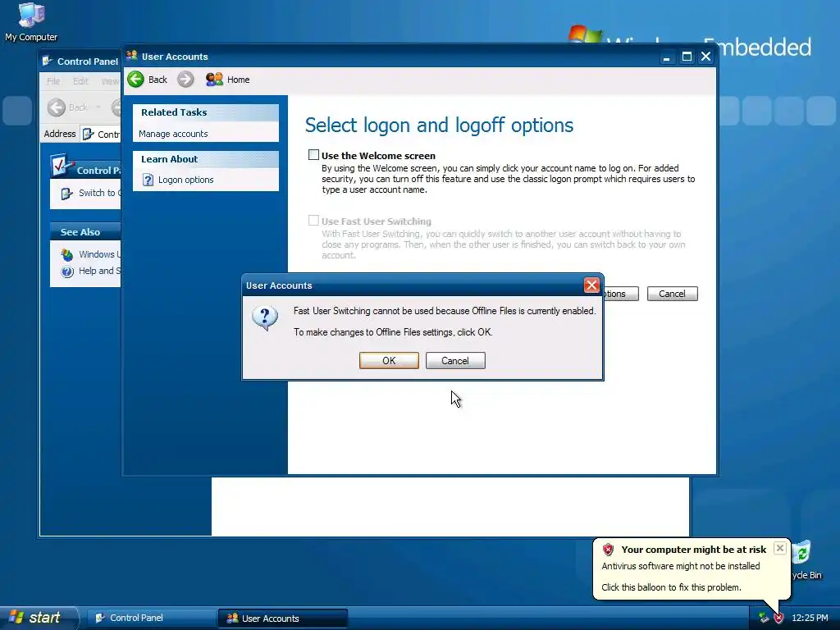Image resolution: width=840 pixels, height=630 pixels.
Task: Click the green Back arrow in User Accounts
Action: point(135,80)
